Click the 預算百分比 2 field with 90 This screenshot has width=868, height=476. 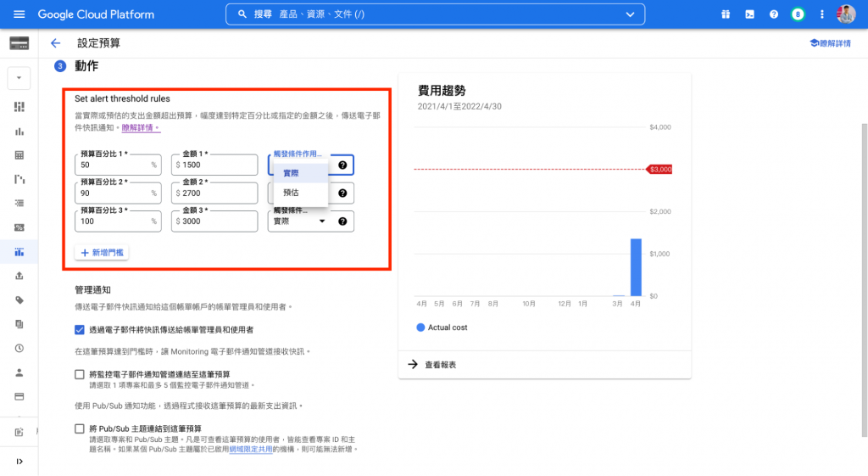point(118,193)
